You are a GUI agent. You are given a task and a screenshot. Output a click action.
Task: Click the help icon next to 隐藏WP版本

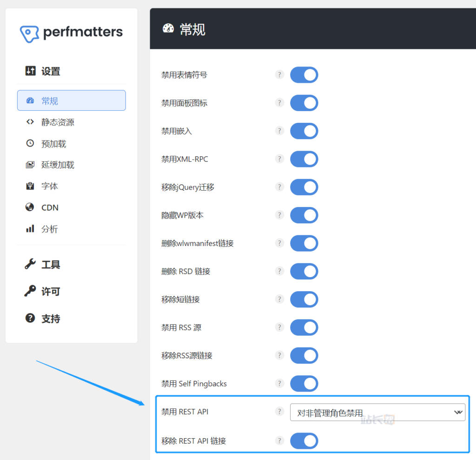pyautogui.click(x=279, y=215)
